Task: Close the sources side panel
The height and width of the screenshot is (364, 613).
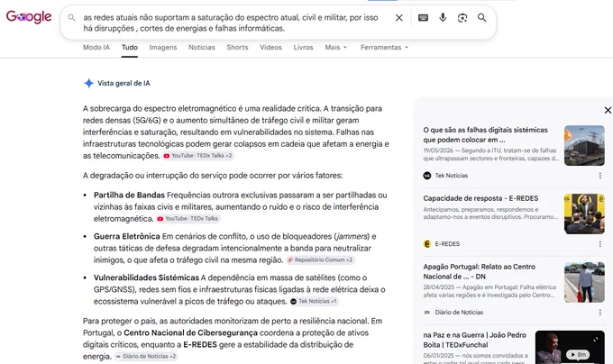Action: 608,110
